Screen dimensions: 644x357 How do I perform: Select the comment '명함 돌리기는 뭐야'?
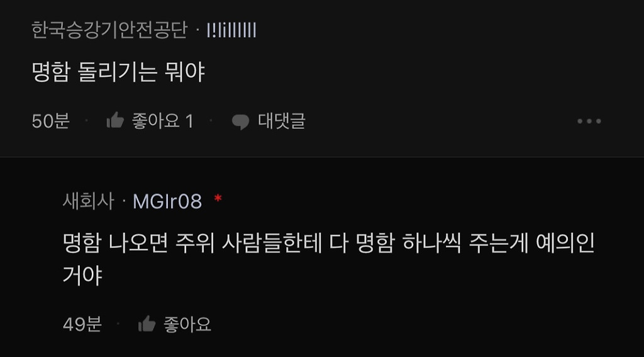pyautogui.click(x=118, y=73)
